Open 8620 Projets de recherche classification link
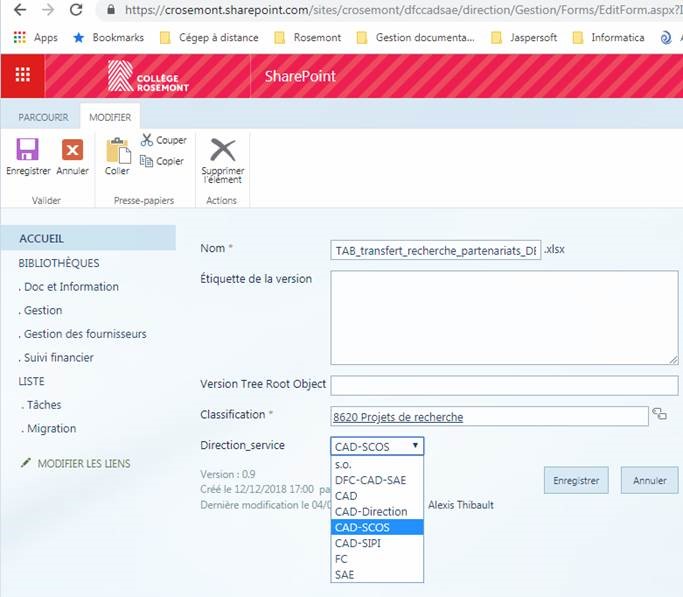 click(399, 417)
